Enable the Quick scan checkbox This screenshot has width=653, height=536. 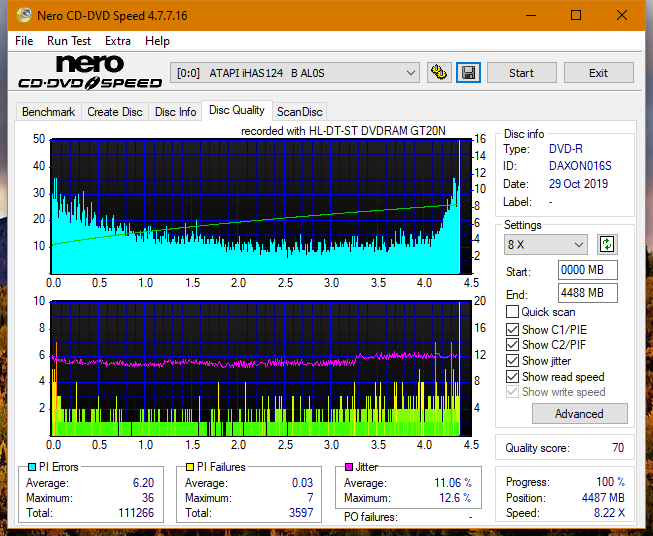[512, 312]
